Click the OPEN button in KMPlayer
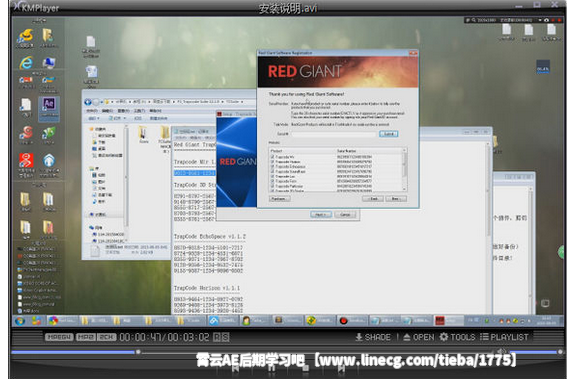The height and width of the screenshot is (379, 567). (x=419, y=337)
